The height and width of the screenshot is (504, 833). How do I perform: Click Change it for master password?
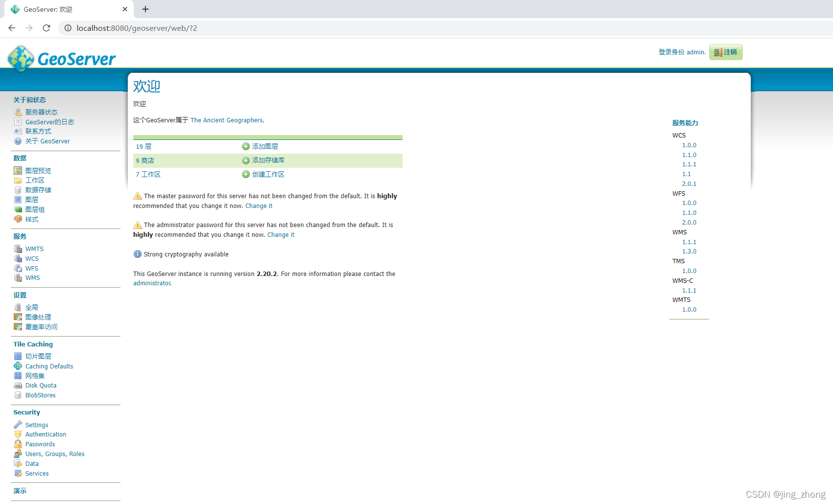coord(259,206)
